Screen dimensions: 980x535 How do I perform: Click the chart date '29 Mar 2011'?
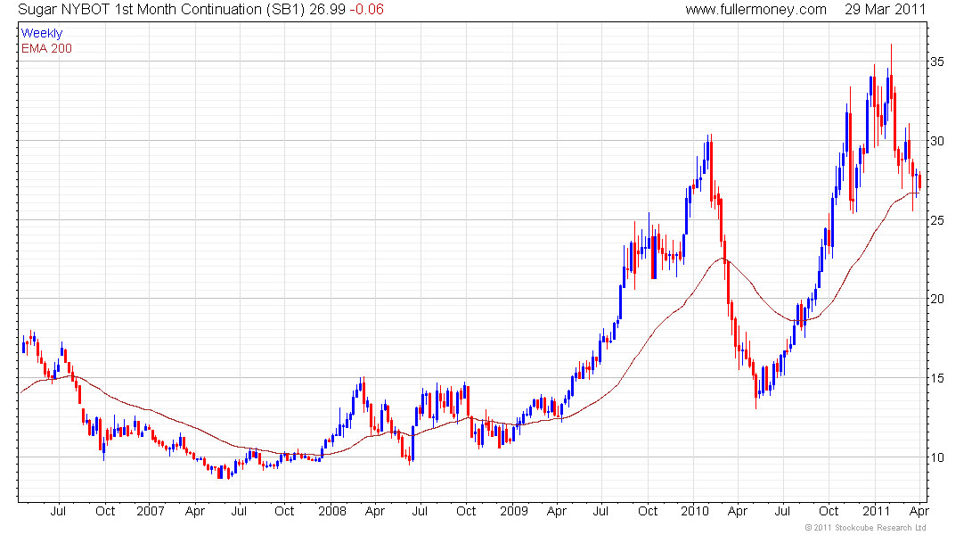point(885,10)
